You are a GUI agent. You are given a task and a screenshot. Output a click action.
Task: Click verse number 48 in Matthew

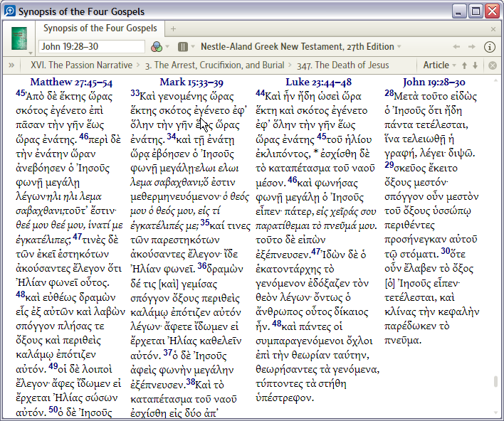click(20, 294)
